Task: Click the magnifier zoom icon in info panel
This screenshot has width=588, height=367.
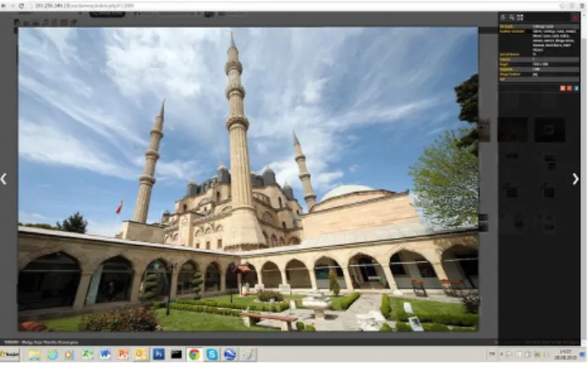Action: (x=511, y=17)
